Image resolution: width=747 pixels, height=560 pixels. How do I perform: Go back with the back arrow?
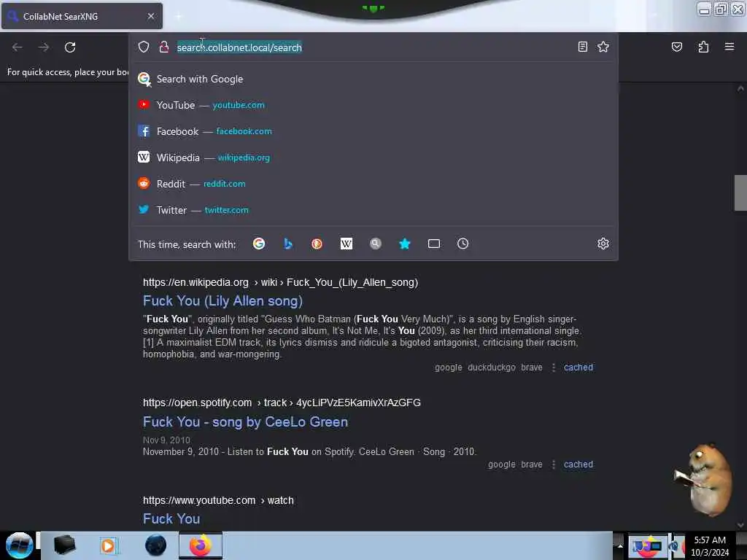[18, 47]
